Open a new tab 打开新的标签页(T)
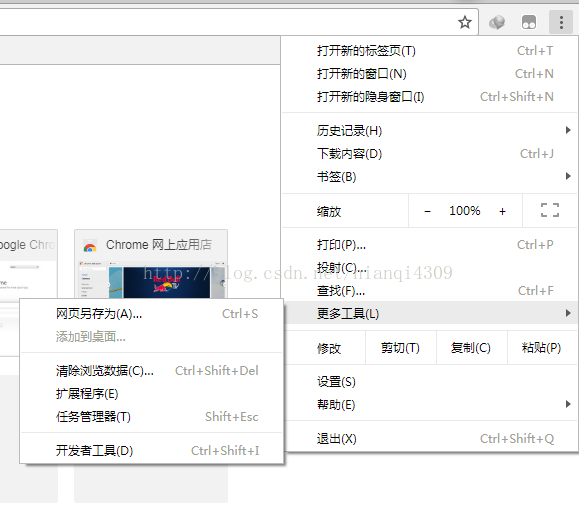The image size is (579, 525). pos(430,51)
